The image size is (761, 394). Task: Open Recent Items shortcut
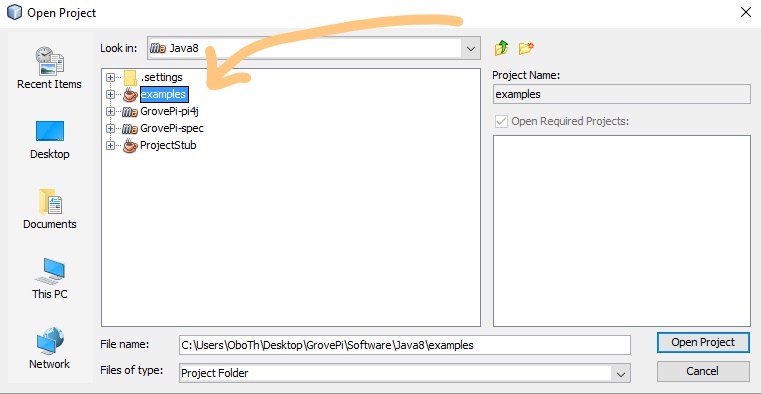50,67
